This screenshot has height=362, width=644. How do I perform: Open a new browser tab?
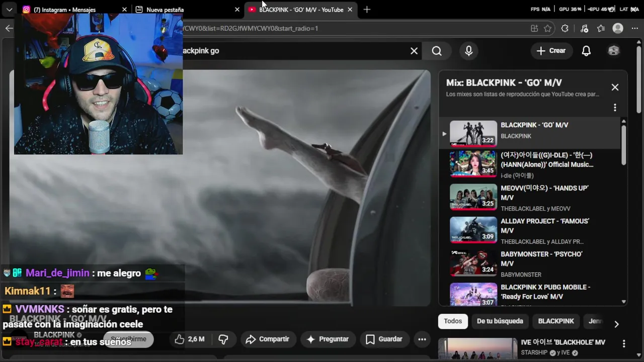click(x=367, y=10)
